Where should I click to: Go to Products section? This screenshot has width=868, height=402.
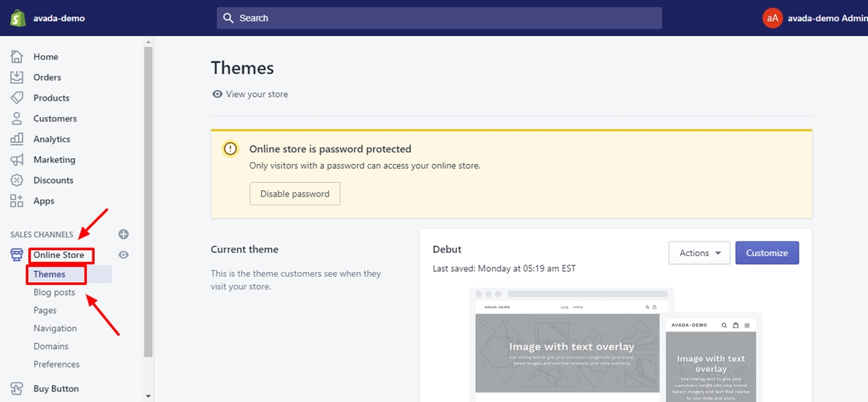click(x=51, y=98)
